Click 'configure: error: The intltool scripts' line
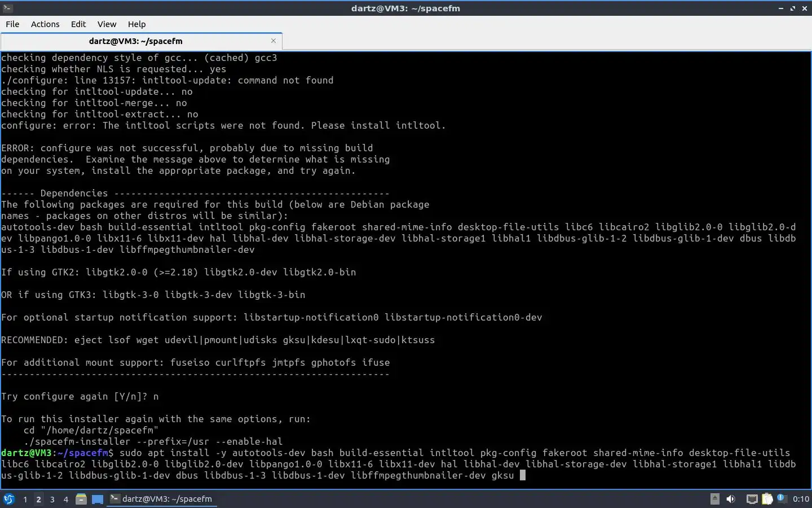 223,125
